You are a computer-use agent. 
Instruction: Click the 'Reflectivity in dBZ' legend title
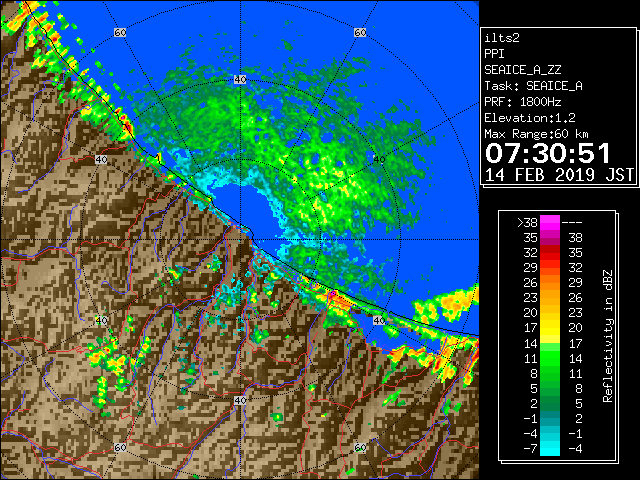click(x=608, y=336)
